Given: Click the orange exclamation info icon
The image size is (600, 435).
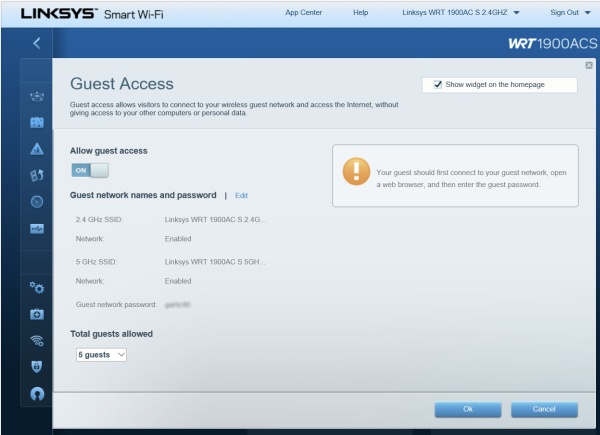Looking at the screenshot, I should [x=356, y=171].
